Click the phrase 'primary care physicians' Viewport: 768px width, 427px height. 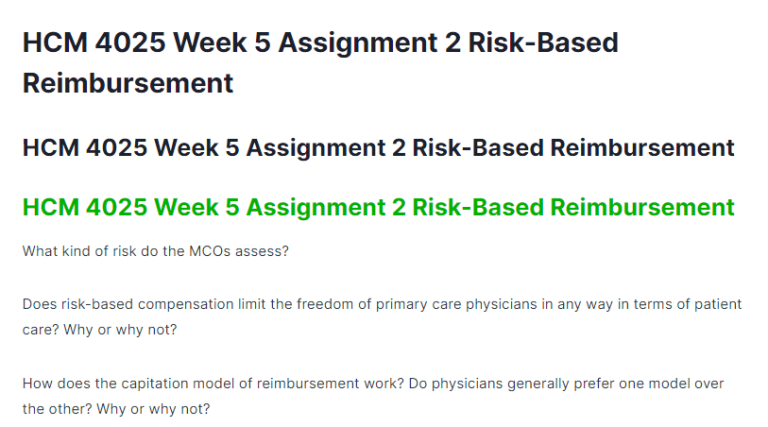point(456,304)
